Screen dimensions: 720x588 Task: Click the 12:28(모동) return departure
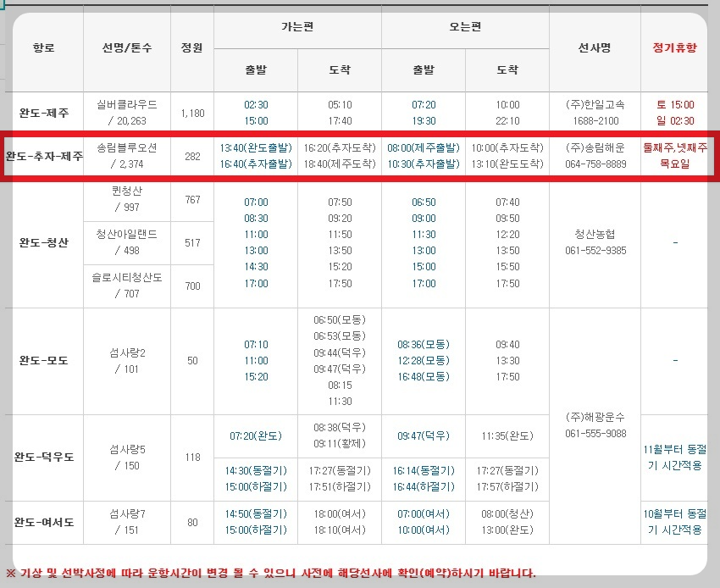(x=424, y=361)
